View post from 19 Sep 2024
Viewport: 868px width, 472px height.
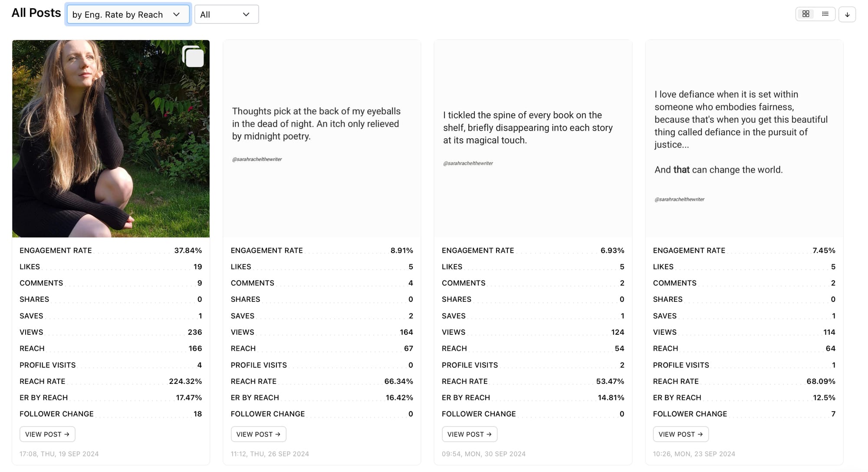(x=47, y=434)
